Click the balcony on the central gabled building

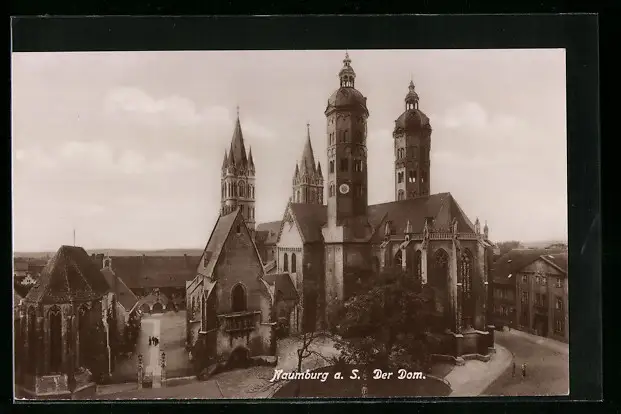(x=239, y=320)
